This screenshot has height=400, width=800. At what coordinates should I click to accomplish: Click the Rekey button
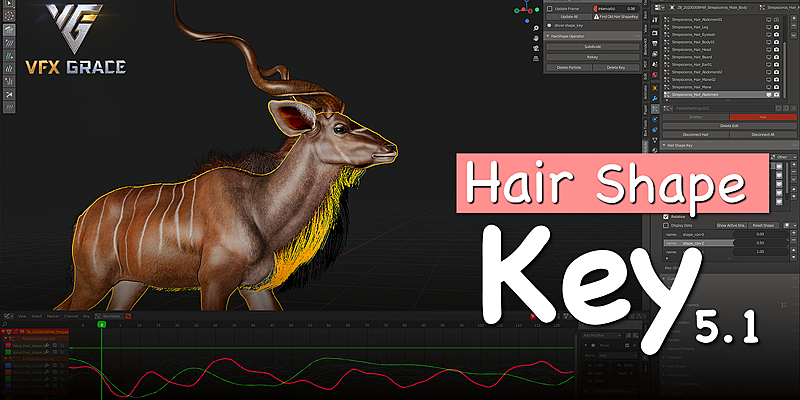593,57
